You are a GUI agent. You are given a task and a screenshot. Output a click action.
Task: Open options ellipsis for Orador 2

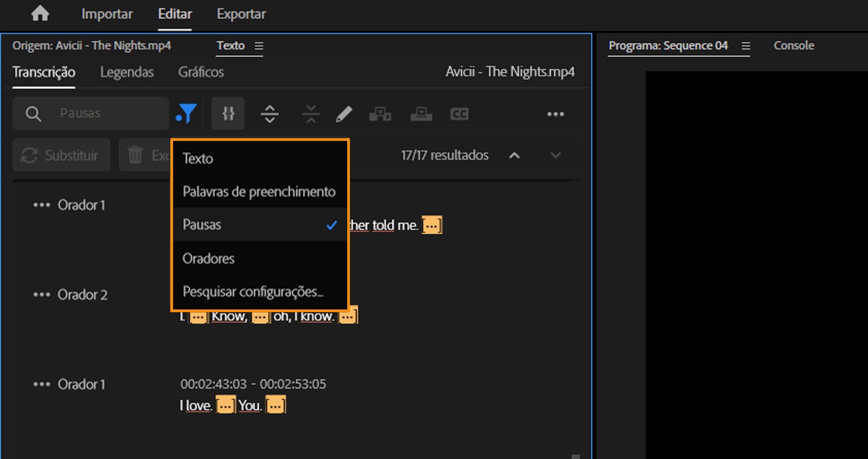[x=42, y=295]
